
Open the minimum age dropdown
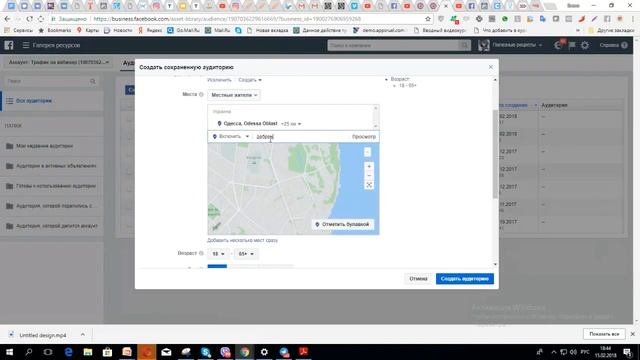tap(218, 254)
